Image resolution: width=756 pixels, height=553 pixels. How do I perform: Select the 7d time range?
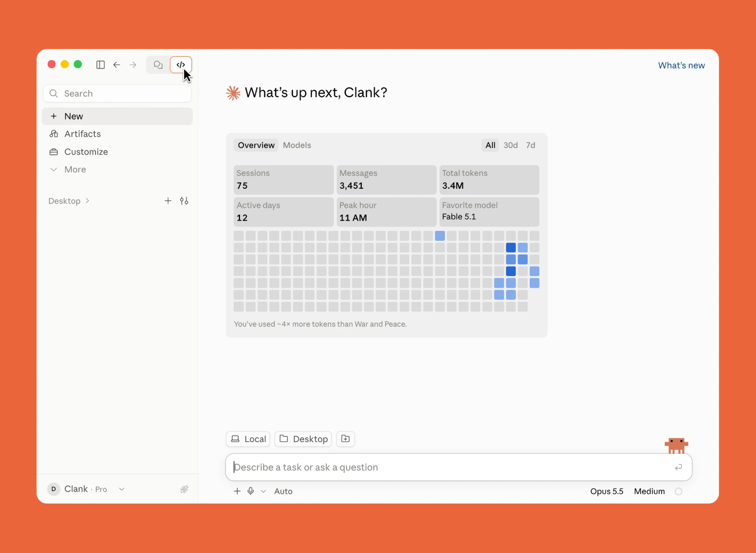(531, 145)
